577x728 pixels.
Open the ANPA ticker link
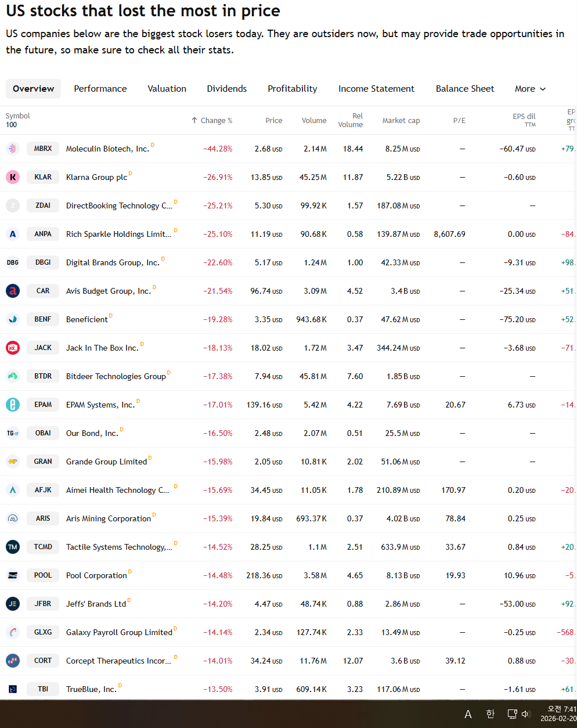pyautogui.click(x=43, y=234)
